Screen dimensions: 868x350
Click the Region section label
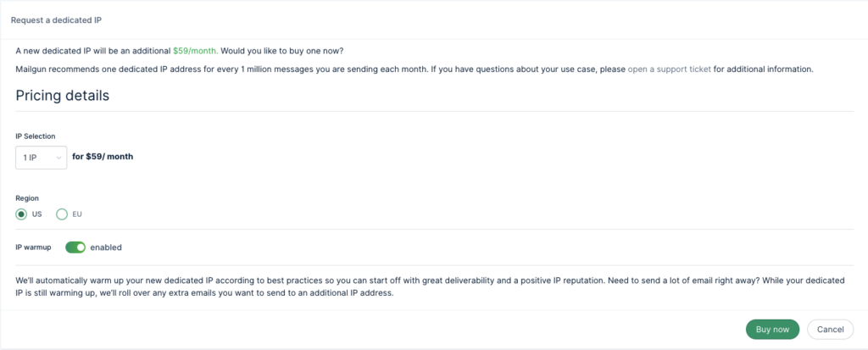[27, 198]
